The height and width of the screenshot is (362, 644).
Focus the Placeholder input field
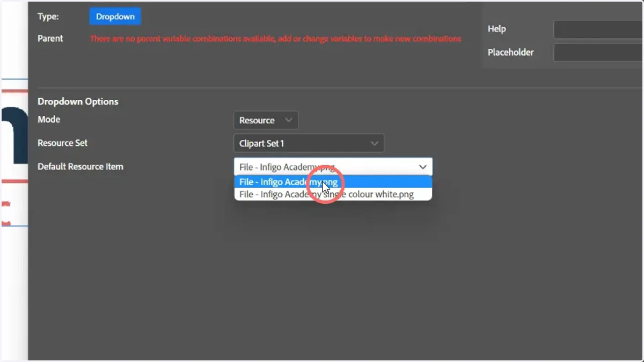[x=598, y=53]
